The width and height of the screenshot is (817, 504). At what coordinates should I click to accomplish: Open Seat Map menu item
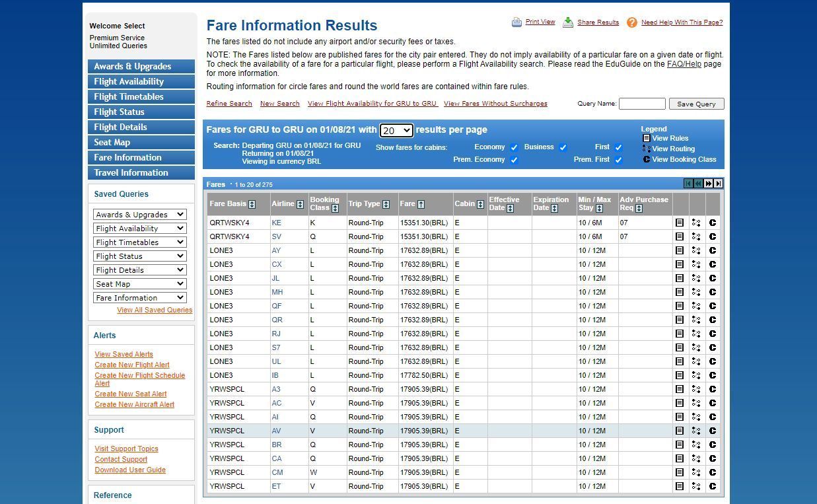point(141,143)
